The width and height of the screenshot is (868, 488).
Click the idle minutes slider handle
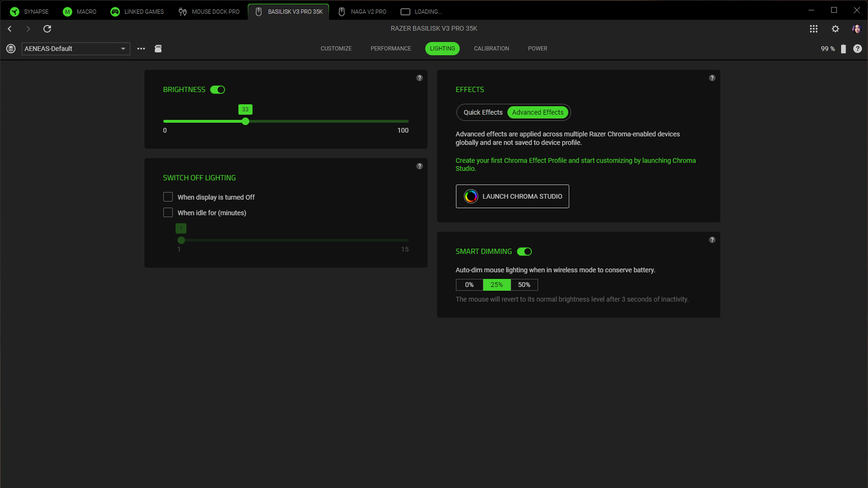pos(181,240)
